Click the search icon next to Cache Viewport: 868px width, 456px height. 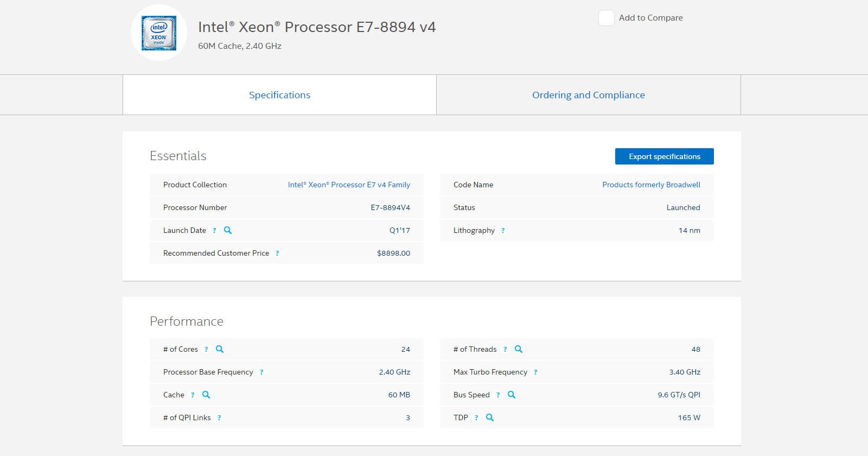(x=206, y=395)
